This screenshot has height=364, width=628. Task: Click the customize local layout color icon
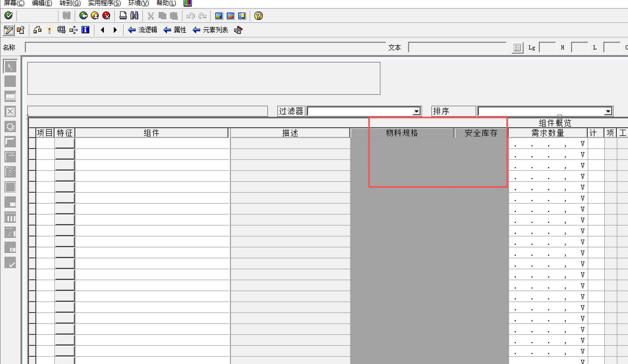[188, 3]
